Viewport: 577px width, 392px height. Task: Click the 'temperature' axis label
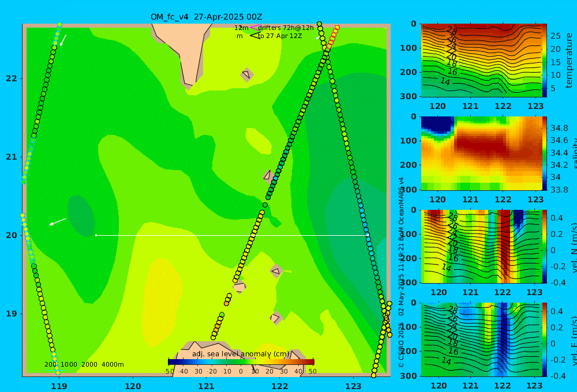569,61
